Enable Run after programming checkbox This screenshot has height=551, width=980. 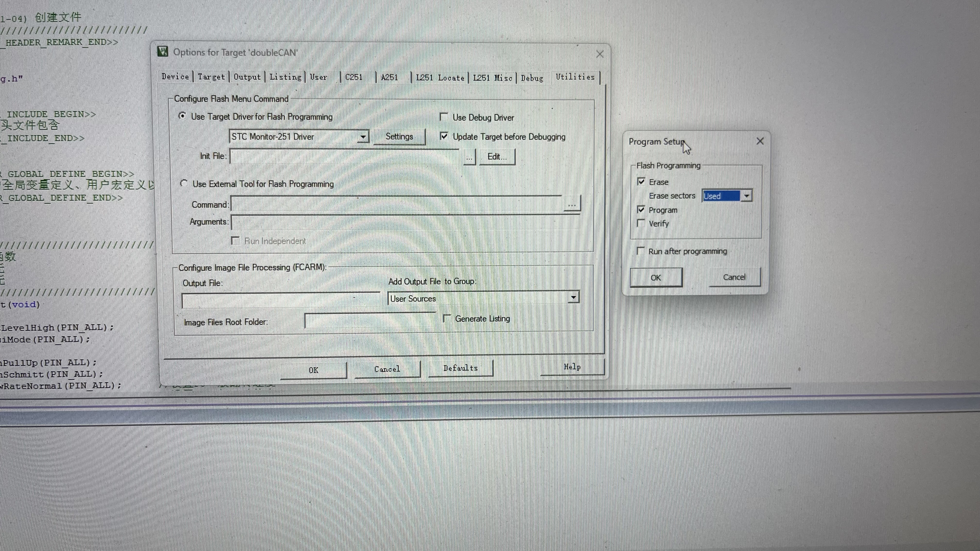point(641,251)
